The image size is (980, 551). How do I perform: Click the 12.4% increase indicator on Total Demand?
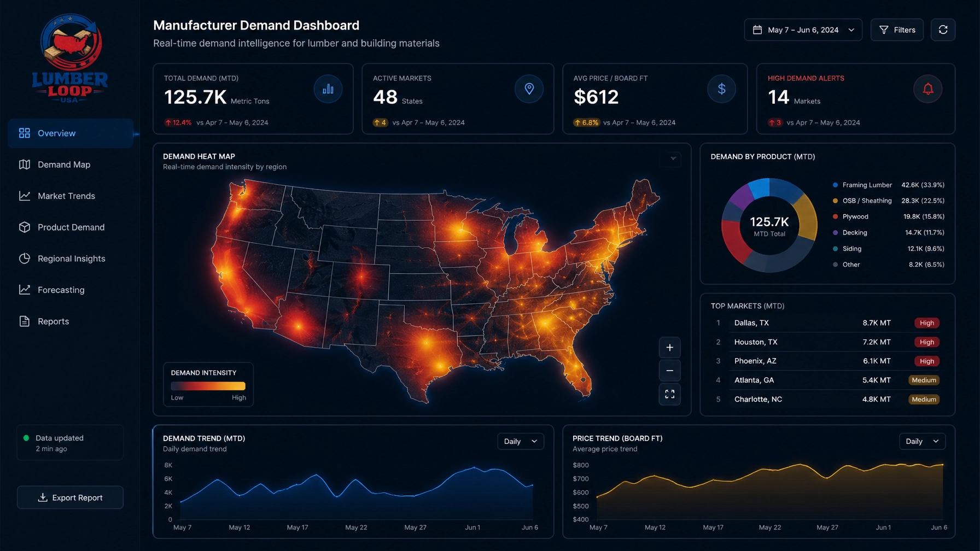click(x=178, y=122)
